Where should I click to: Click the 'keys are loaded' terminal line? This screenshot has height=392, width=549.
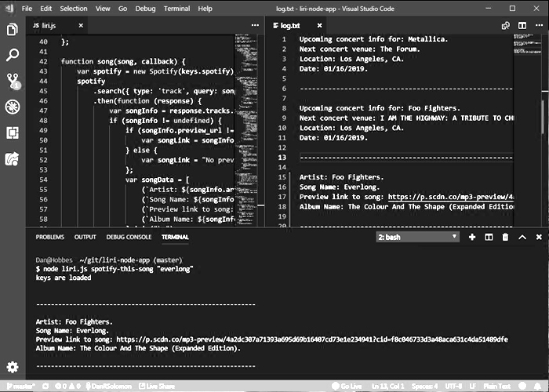point(64,278)
